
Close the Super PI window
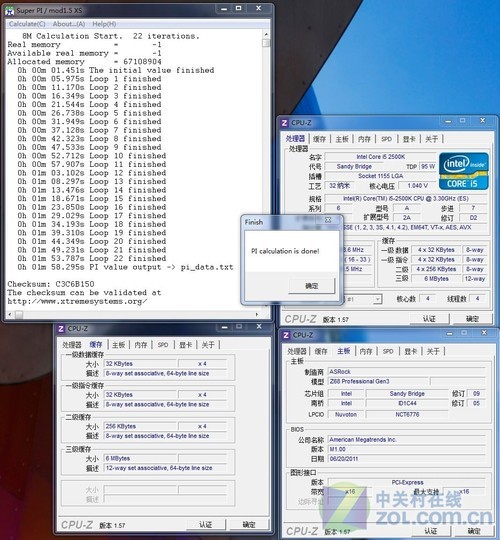(259, 8)
